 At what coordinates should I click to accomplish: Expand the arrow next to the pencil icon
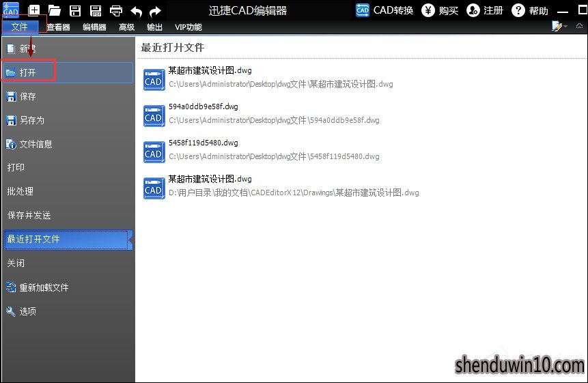pyautogui.click(x=565, y=26)
